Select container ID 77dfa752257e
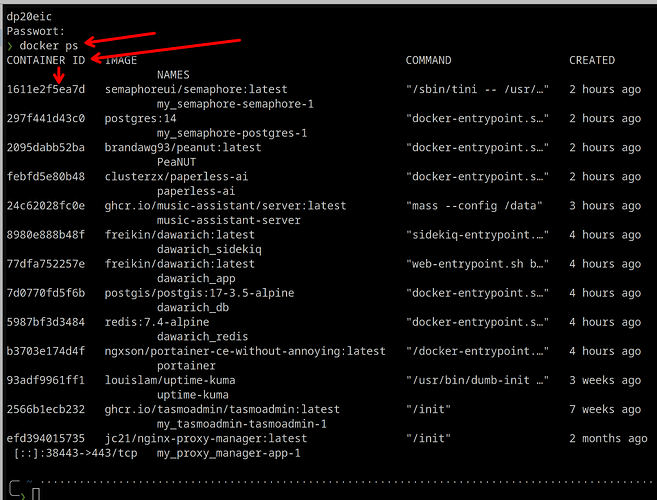Screen dimensions: 657x500 point(46,264)
